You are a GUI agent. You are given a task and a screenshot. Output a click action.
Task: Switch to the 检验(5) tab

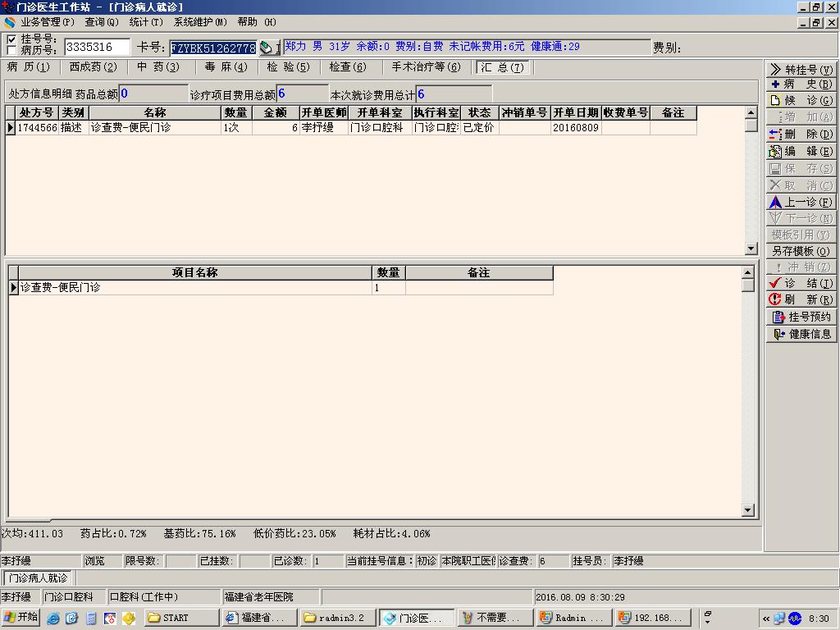tap(288, 67)
